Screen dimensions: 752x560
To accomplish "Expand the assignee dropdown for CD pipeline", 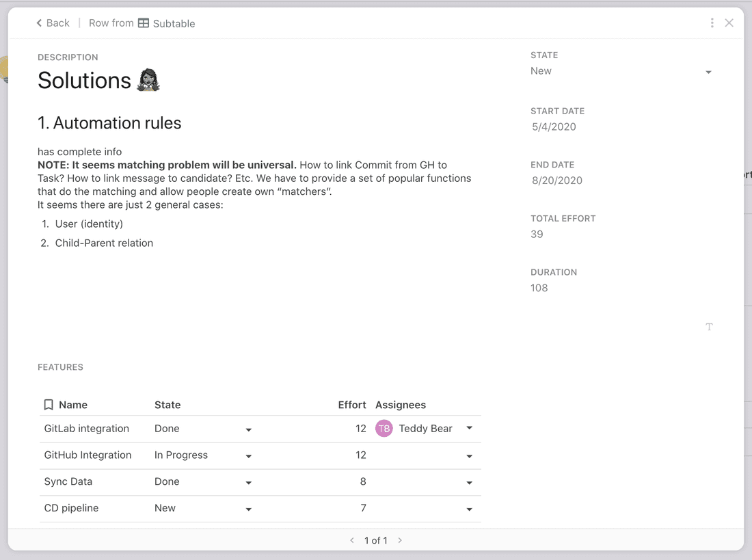I will tap(469, 509).
